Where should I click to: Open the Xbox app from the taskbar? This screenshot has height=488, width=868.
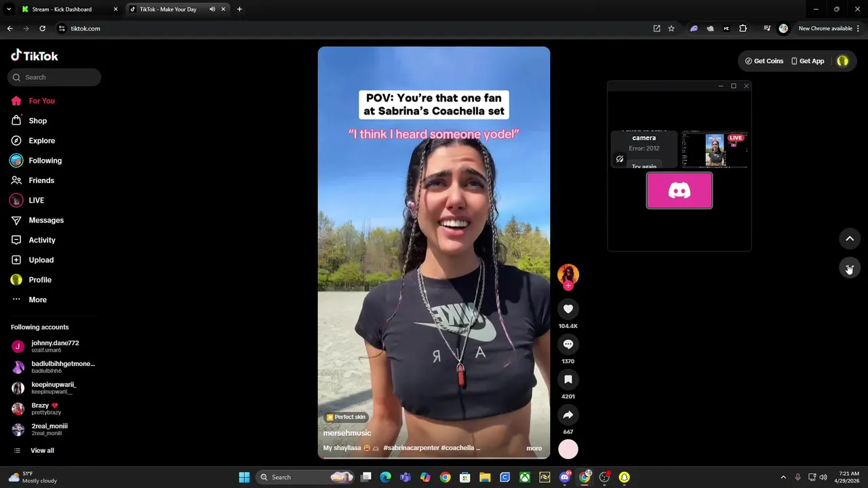pos(525,477)
